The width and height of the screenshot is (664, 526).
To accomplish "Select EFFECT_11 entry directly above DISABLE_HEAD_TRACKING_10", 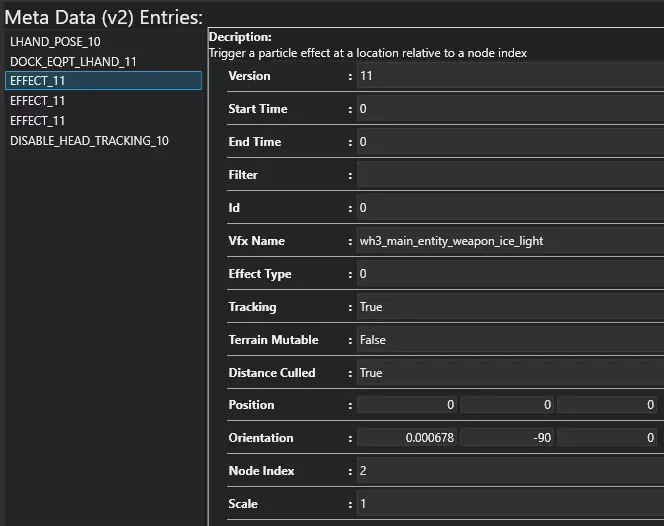I will tap(38, 121).
